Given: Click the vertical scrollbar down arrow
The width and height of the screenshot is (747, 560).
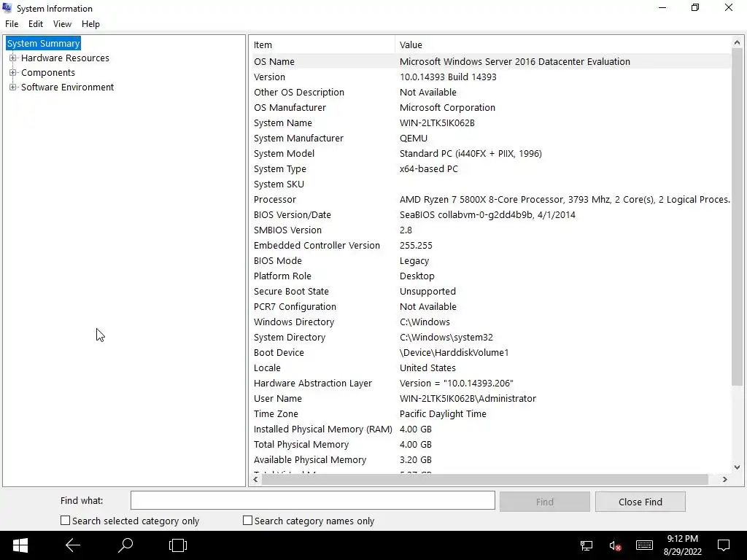Looking at the screenshot, I should point(737,467).
